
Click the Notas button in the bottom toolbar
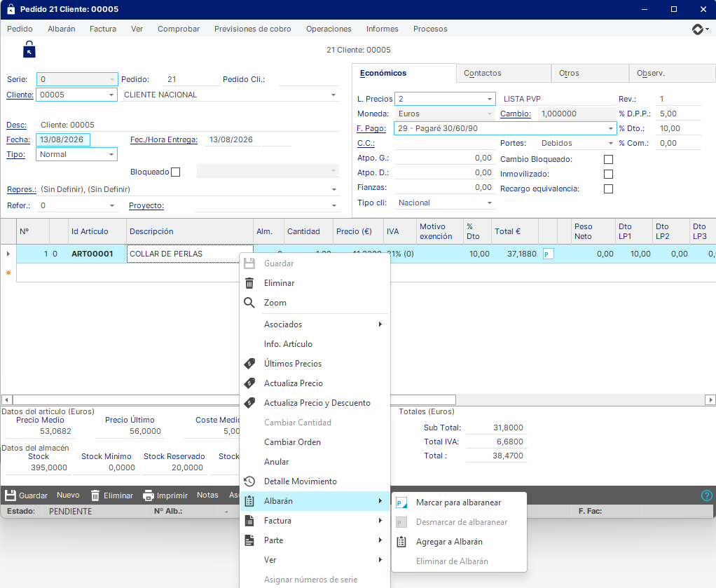pos(207,495)
